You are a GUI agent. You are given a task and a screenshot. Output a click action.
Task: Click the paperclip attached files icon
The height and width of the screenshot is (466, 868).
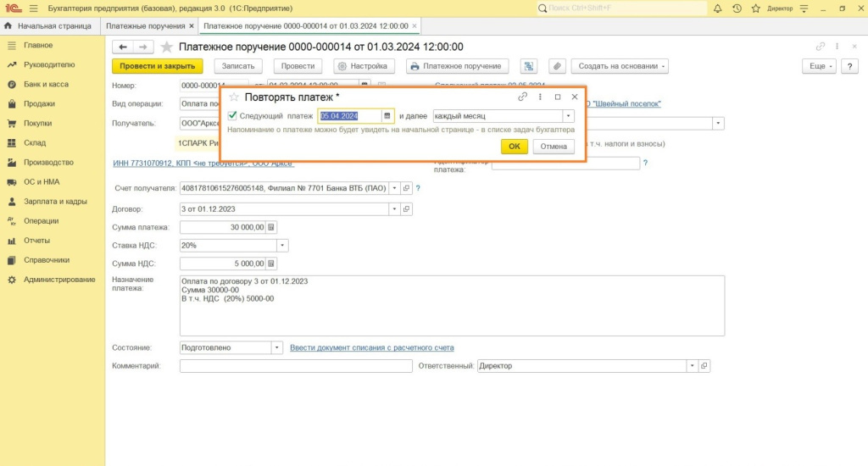click(557, 66)
